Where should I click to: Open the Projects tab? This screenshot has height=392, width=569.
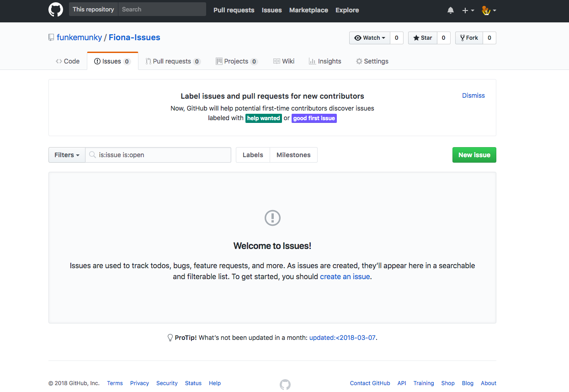(x=237, y=61)
